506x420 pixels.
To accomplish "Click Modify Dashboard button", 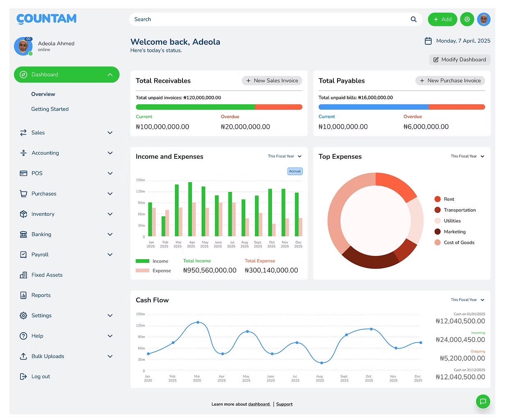I will pos(460,59).
